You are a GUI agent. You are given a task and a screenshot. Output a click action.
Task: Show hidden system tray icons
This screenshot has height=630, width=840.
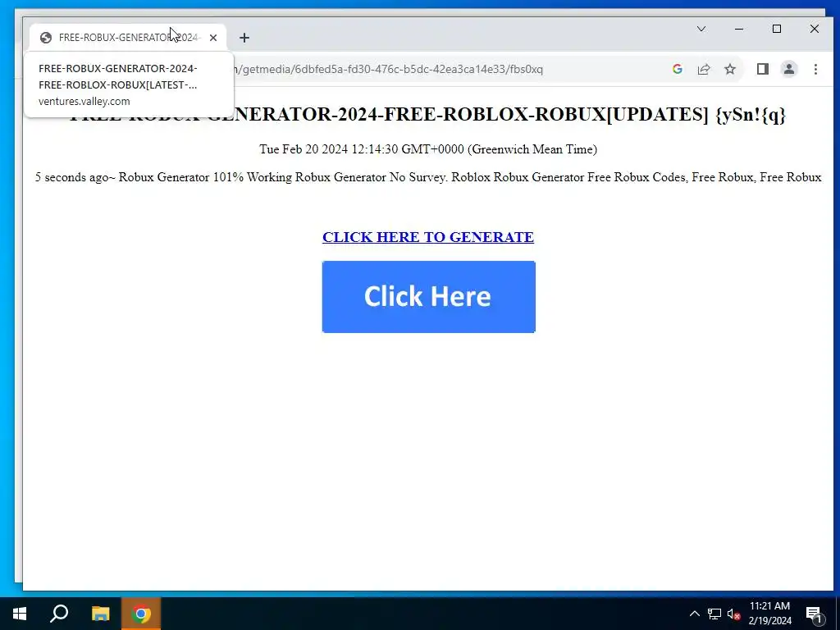click(x=694, y=614)
